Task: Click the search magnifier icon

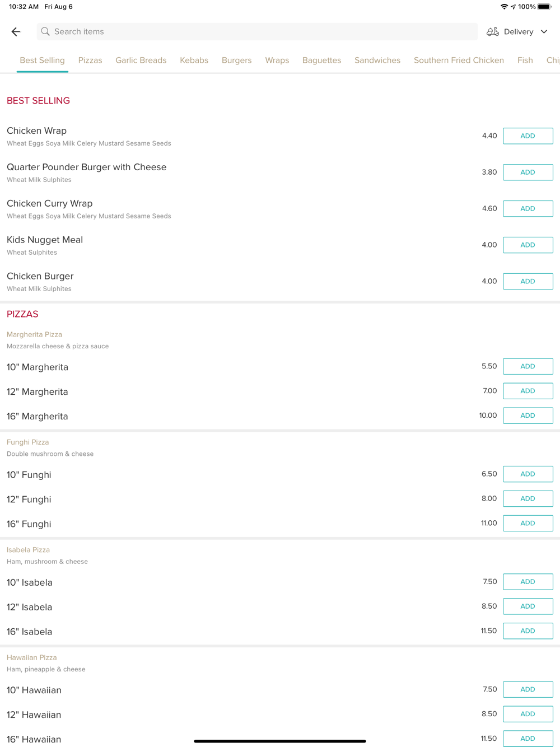Action: (x=45, y=32)
